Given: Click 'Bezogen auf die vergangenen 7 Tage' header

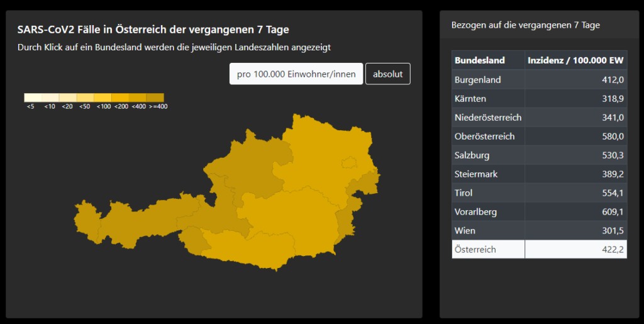Looking at the screenshot, I should click(526, 25).
